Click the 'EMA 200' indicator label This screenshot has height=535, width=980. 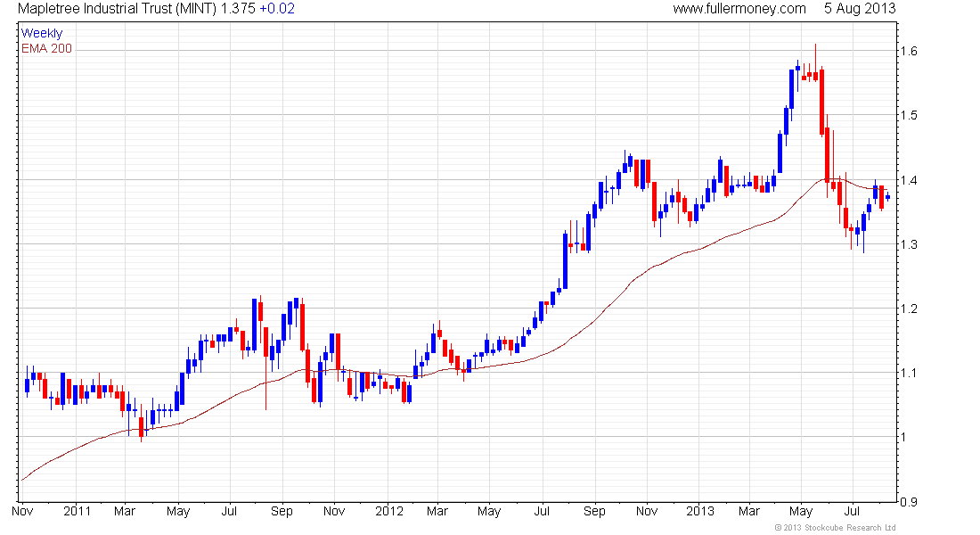coord(47,48)
